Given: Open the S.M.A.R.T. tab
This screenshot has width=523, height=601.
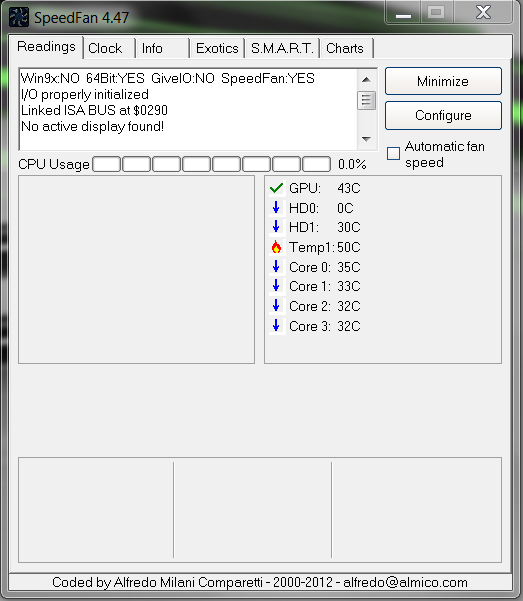Looking at the screenshot, I should coord(282,49).
